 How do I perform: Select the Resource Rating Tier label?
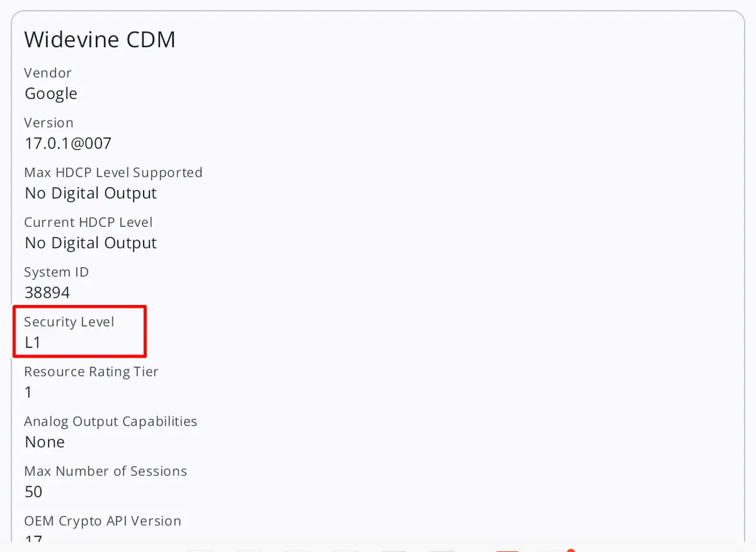[92, 372]
